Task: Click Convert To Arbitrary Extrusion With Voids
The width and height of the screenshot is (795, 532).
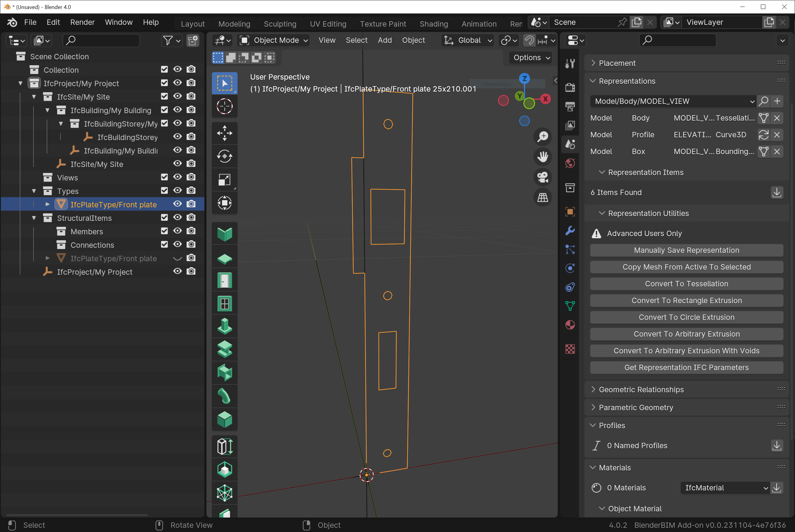Action: point(686,351)
